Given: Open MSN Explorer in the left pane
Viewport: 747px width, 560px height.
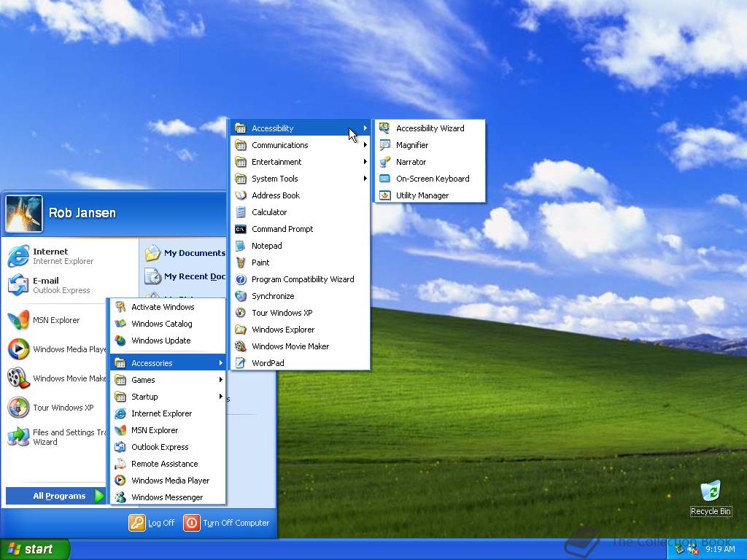Looking at the screenshot, I should click(x=55, y=320).
